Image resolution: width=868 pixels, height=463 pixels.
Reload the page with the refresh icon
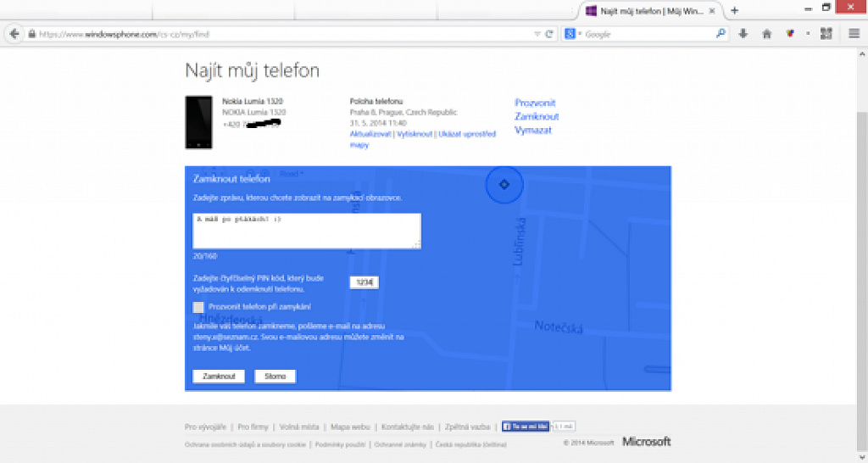[x=549, y=34]
